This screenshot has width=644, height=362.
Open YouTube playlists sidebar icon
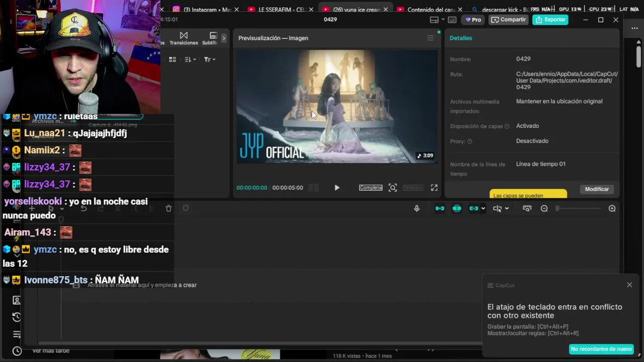point(17,334)
